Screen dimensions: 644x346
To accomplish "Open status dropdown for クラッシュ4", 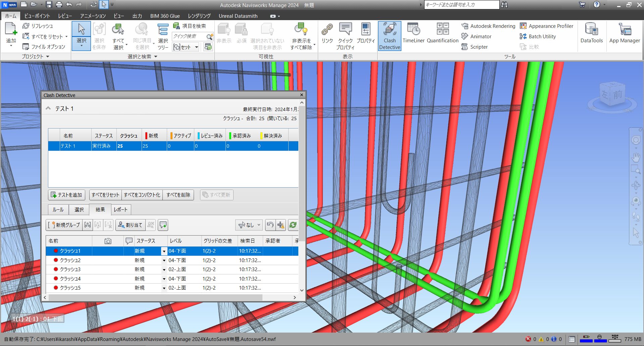I will (164, 279).
